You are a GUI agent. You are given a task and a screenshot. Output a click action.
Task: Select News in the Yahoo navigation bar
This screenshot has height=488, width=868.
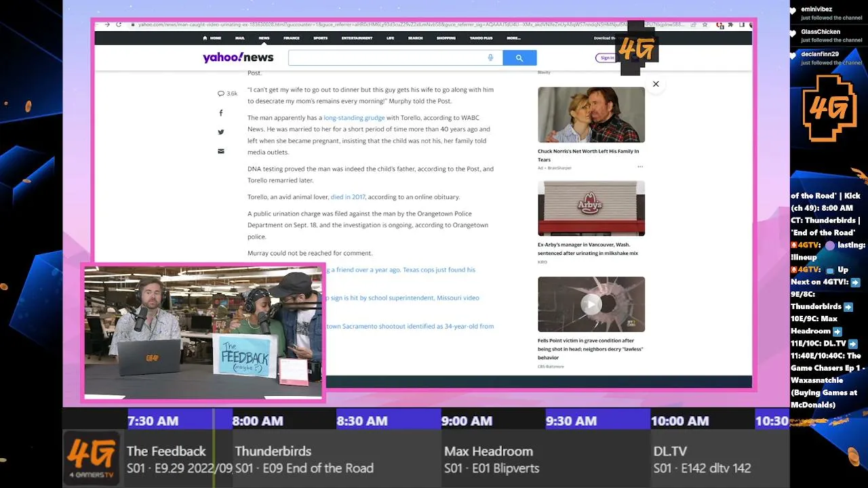264,38
